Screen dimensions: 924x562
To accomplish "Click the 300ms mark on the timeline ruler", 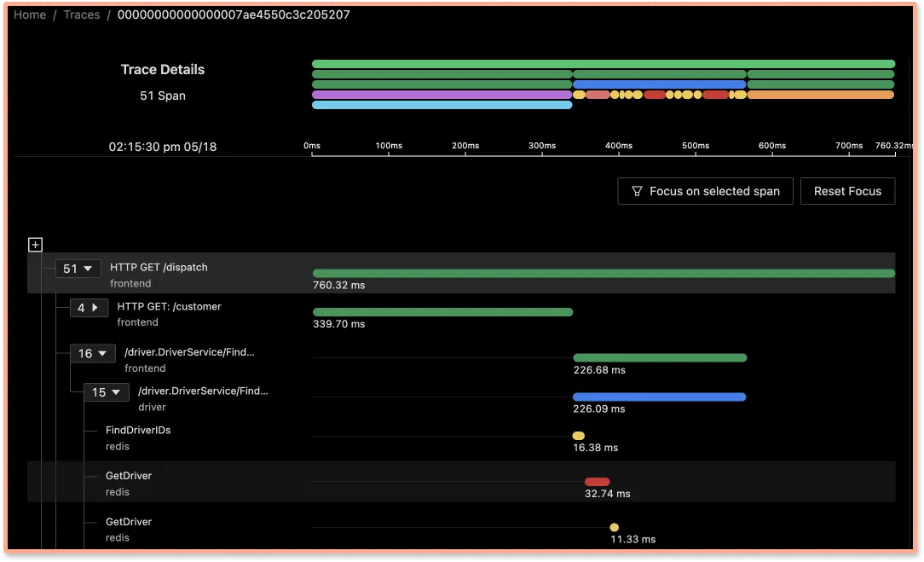I will pyautogui.click(x=541, y=146).
